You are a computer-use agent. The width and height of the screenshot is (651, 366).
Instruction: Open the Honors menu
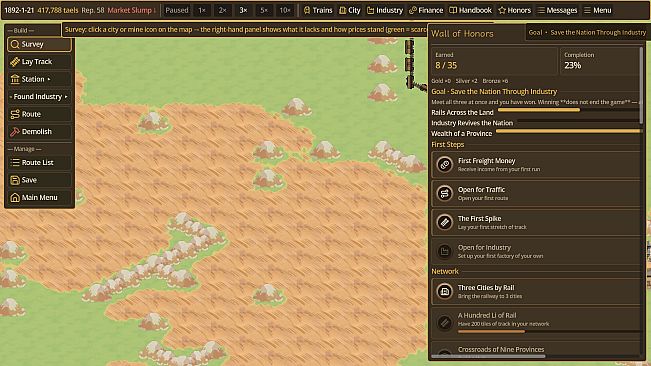click(x=514, y=10)
